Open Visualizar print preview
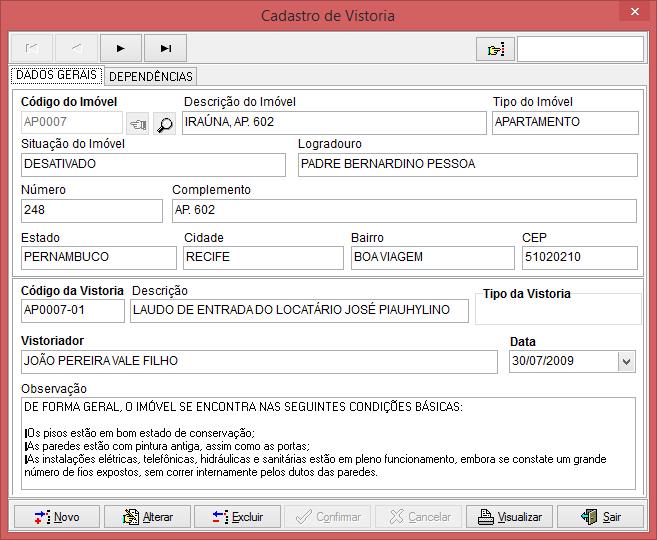This screenshot has width=657, height=540. (510, 517)
